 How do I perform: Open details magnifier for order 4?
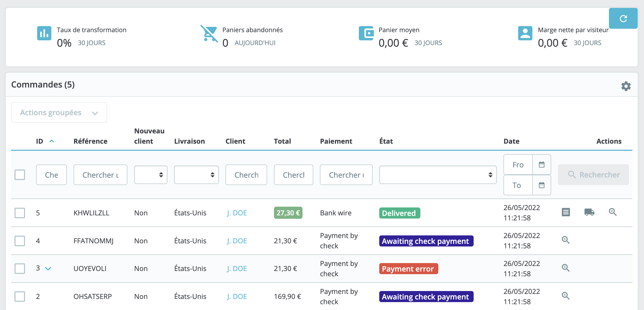point(565,240)
